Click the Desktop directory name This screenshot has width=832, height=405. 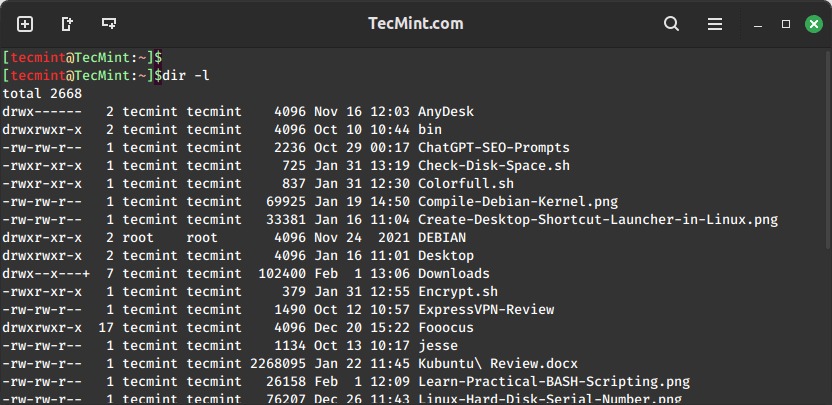[446, 256]
